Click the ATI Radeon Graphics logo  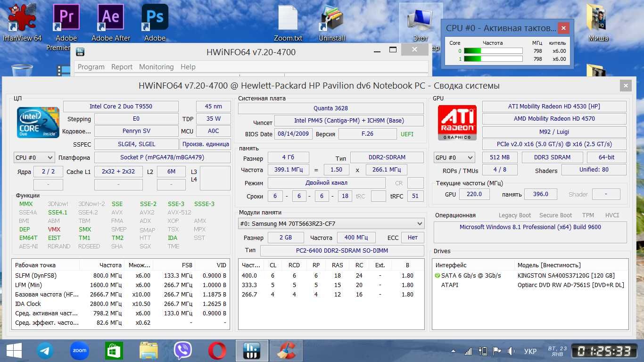click(457, 122)
